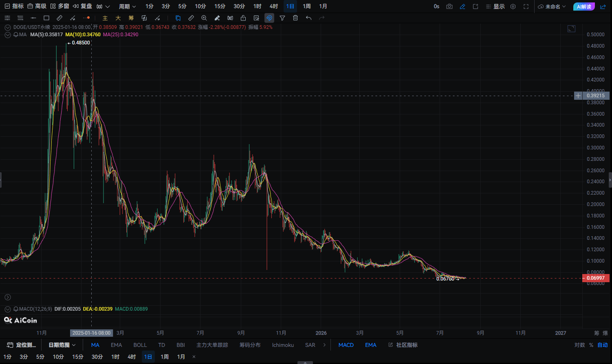Expand the 未命名 layout dropdown
The height and width of the screenshot is (364, 612).
[x=552, y=7]
